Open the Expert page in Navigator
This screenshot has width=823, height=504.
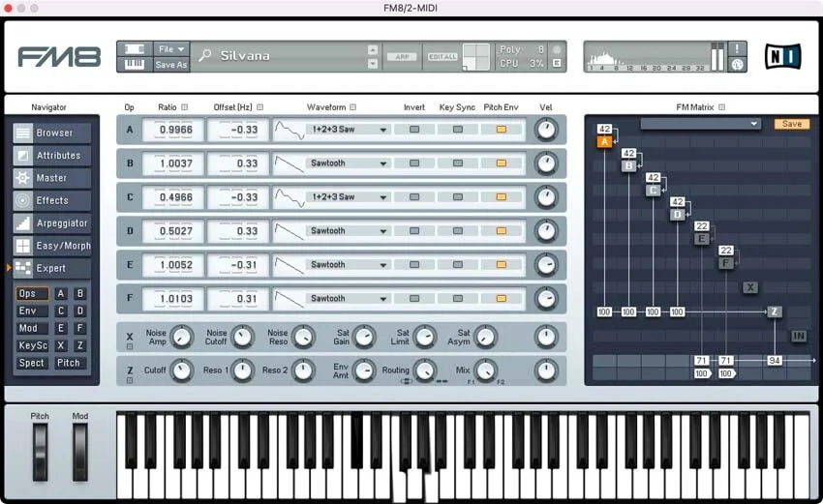(x=51, y=268)
